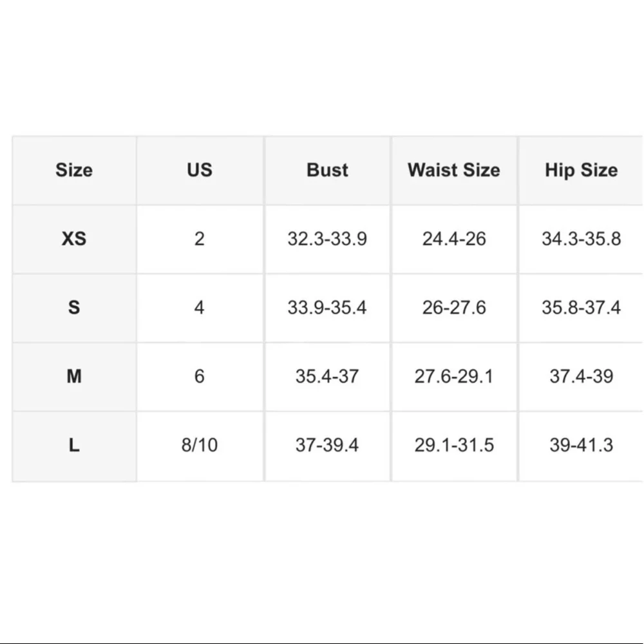Click waist measurement 29.1-31.5 cell

pos(454,445)
